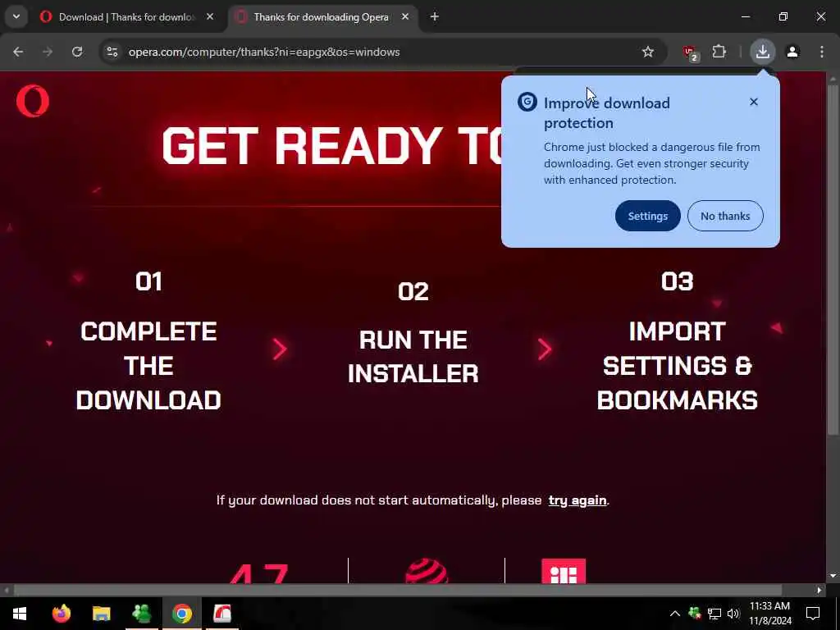Open the red-and-white app taskbar icon
This screenshot has height=630, width=840.
tap(221, 614)
